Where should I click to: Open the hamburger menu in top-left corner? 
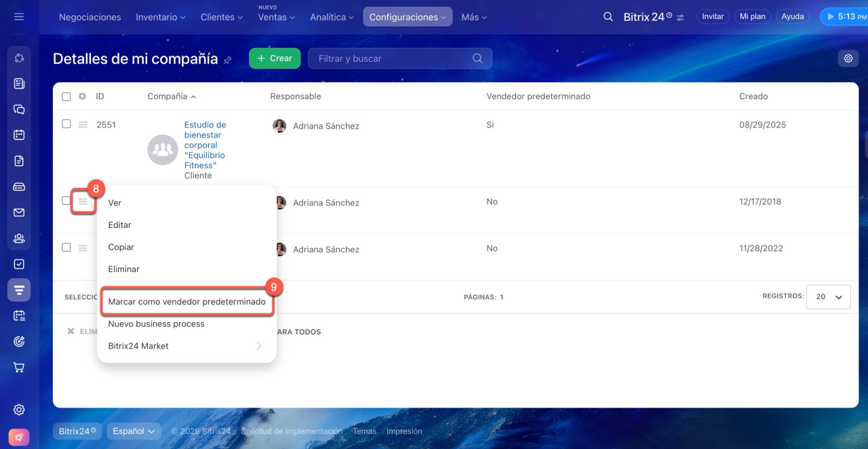pos(19,17)
